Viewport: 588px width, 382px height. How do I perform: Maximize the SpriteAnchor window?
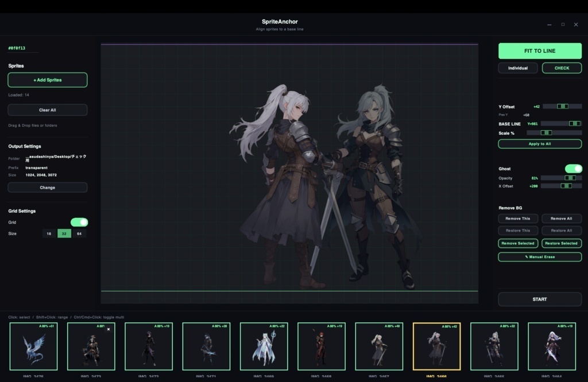point(563,25)
